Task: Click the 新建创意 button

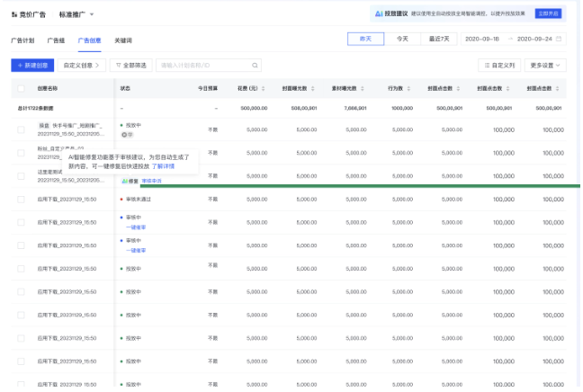Action: click(32, 66)
